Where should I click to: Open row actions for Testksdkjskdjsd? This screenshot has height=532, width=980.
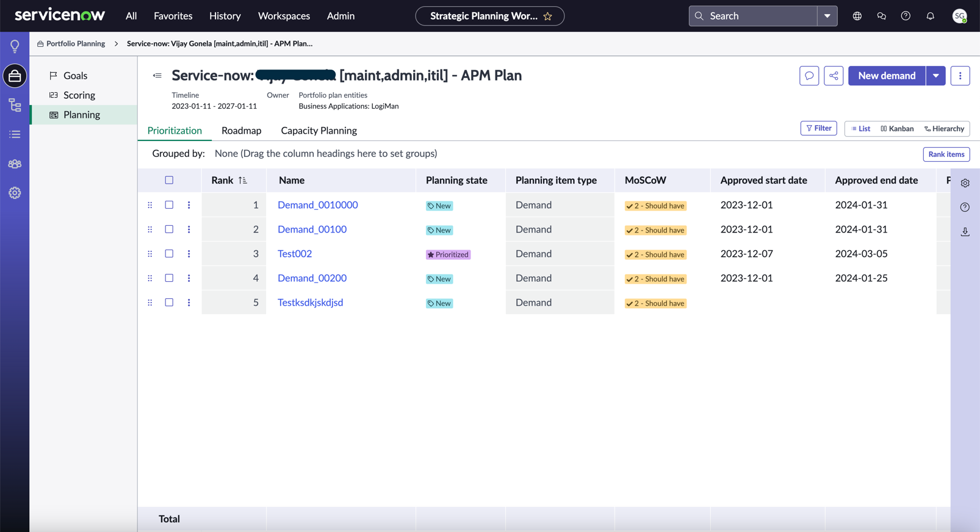(189, 303)
